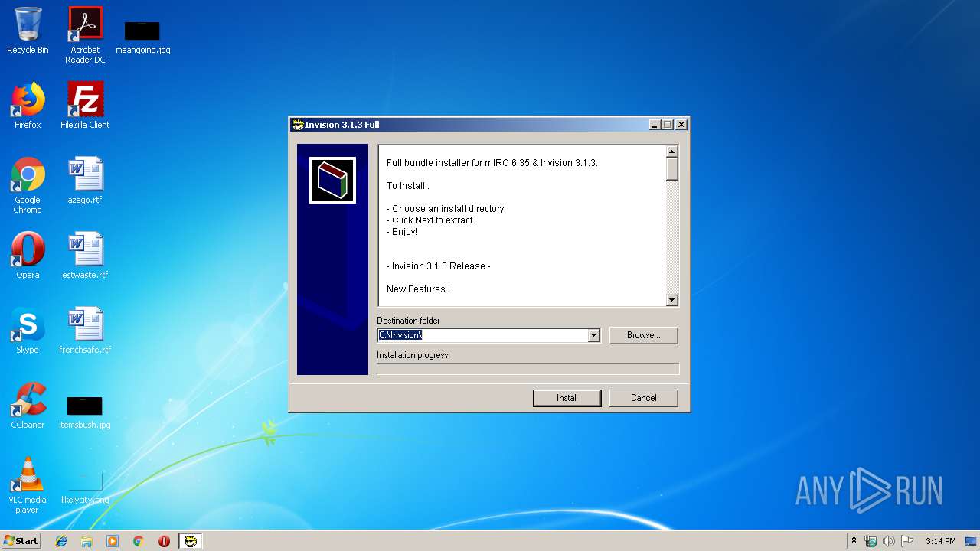Launch Opera desktop shortcut

tap(28, 256)
